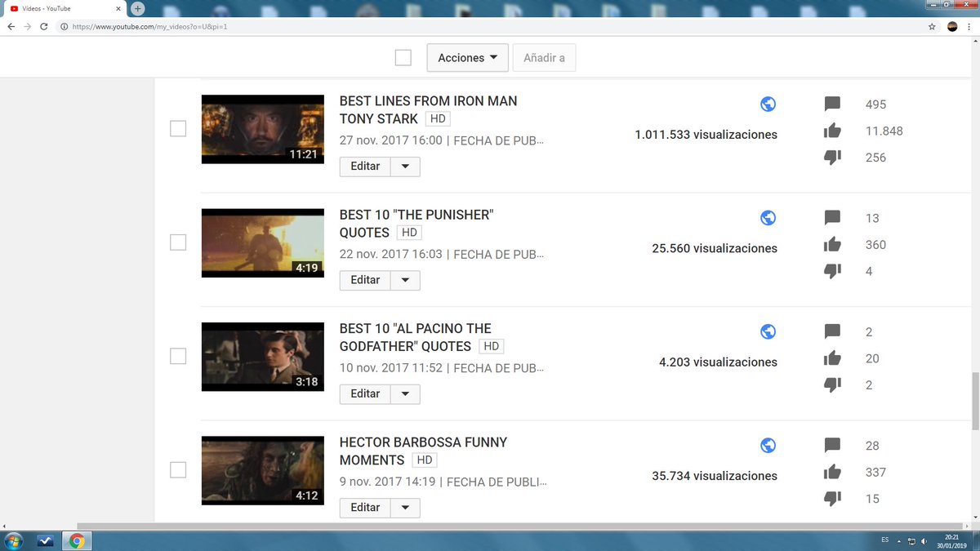Open the Chrome menu (three dots)
980x551 pixels.
click(x=969, y=26)
